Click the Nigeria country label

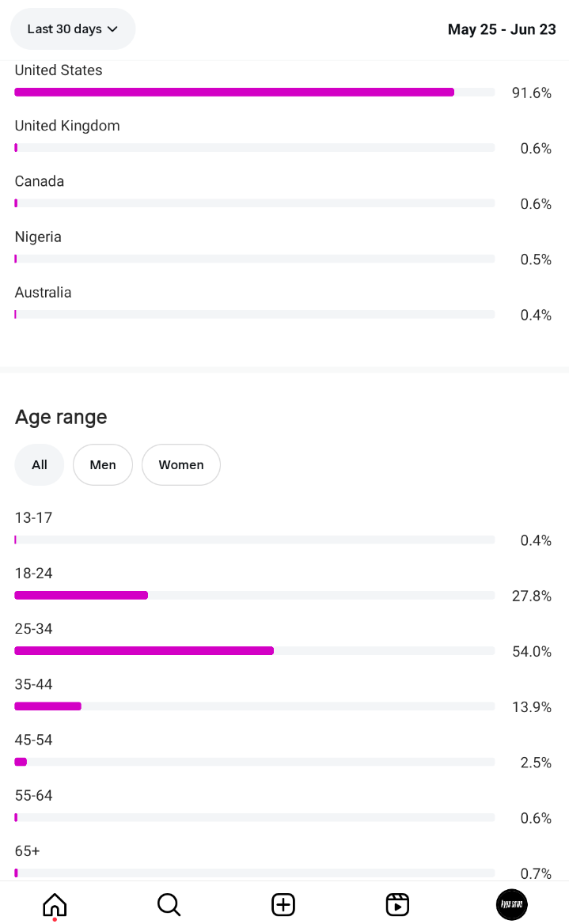click(38, 237)
